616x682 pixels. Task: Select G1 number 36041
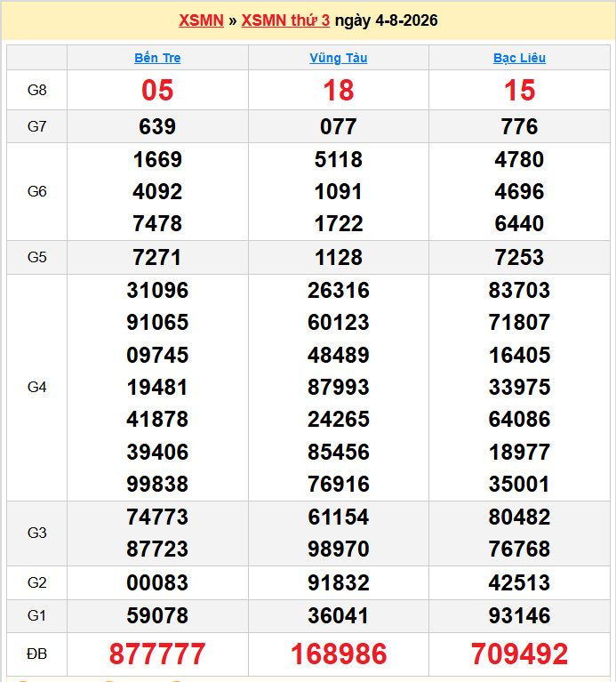point(338,615)
